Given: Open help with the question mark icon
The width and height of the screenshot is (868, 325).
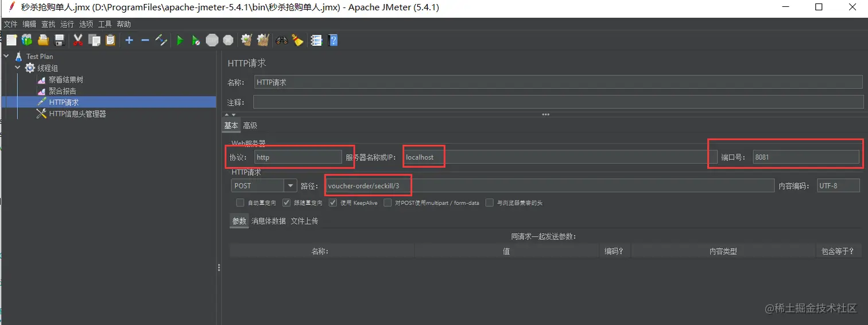Looking at the screenshot, I should coord(332,40).
